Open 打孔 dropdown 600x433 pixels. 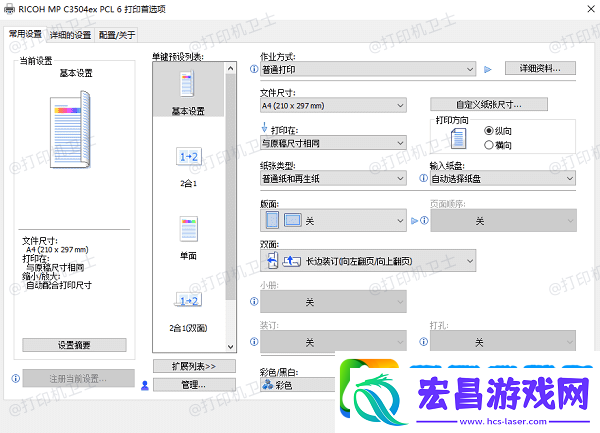(x=502, y=341)
